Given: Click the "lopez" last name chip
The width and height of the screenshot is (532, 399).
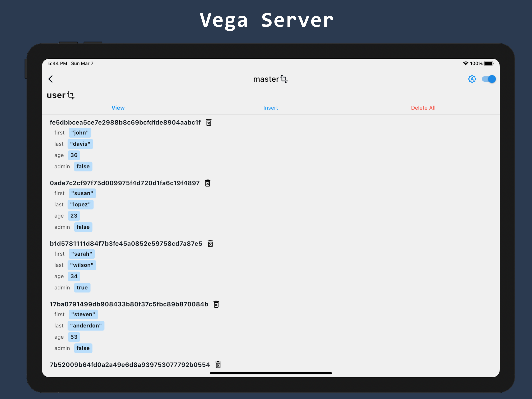Looking at the screenshot, I should (x=80, y=205).
